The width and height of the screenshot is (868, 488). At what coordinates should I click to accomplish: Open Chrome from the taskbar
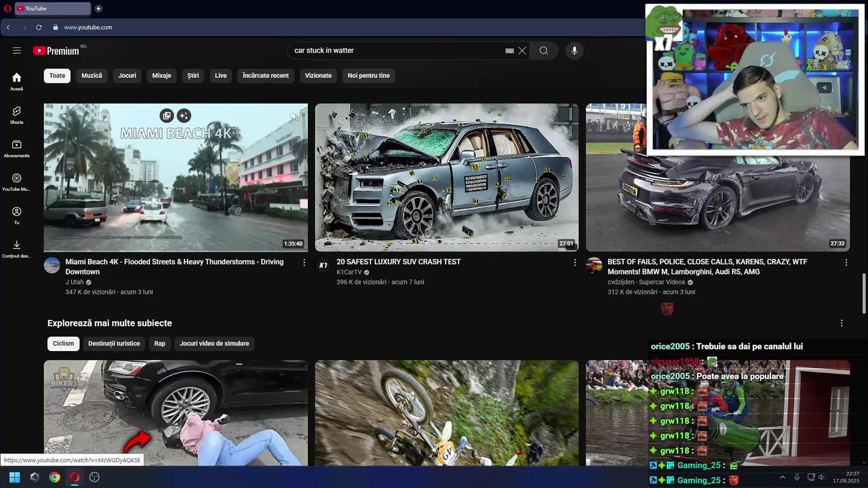click(54, 477)
